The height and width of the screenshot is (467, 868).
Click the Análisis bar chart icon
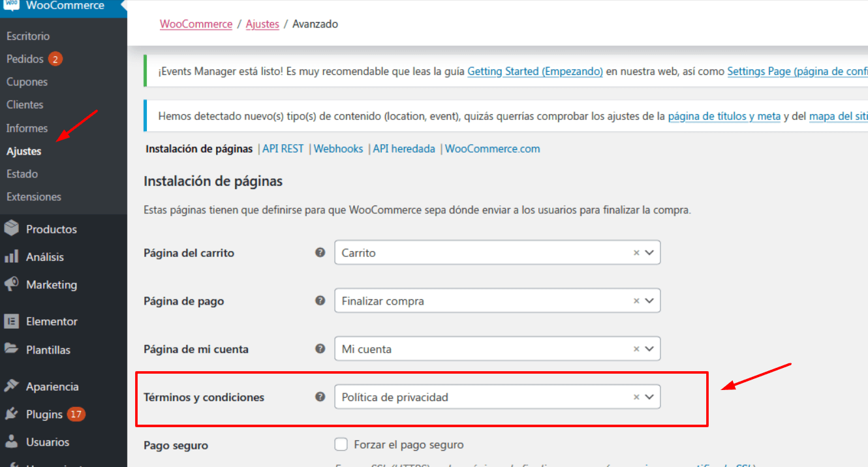pyautogui.click(x=11, y=257)
